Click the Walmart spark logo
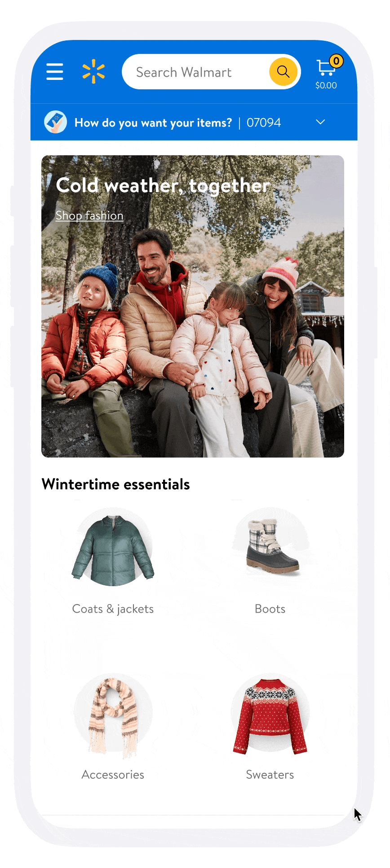 point(93,72)
